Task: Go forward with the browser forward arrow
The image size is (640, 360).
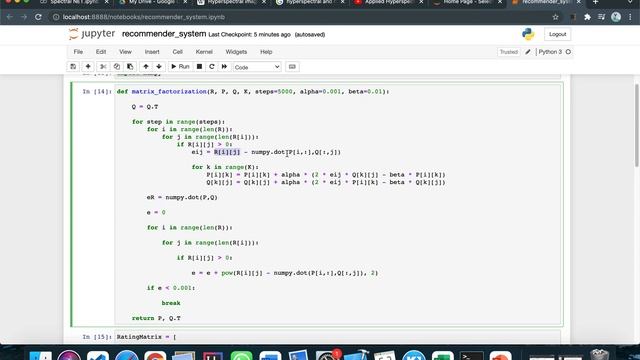Action: [x=24, y=17]
